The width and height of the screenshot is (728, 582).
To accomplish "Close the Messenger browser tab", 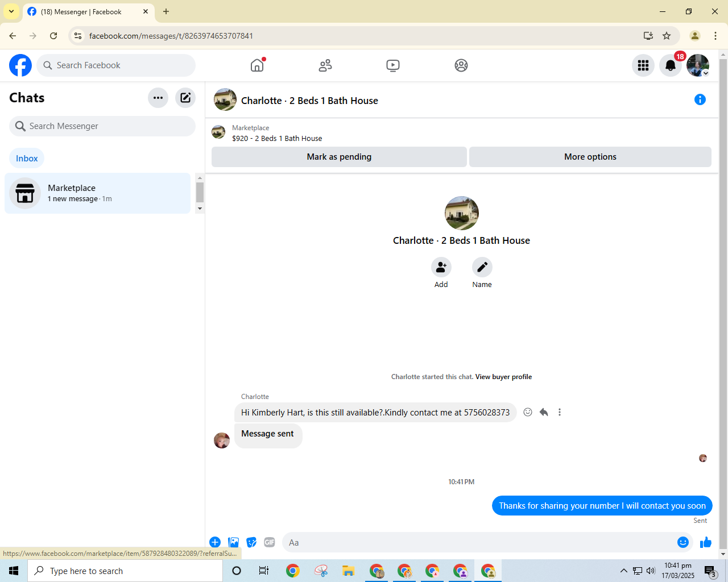I will [146, 11].
